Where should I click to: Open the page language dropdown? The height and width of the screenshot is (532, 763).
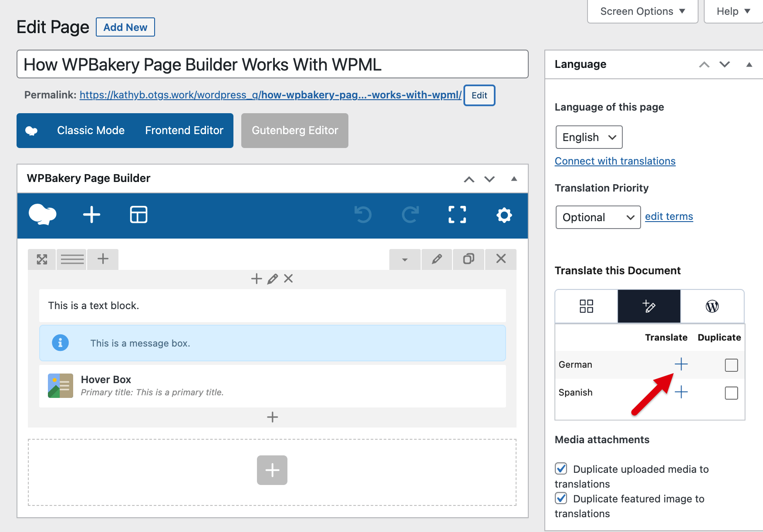pyautogui.click(x=589, y=137)
